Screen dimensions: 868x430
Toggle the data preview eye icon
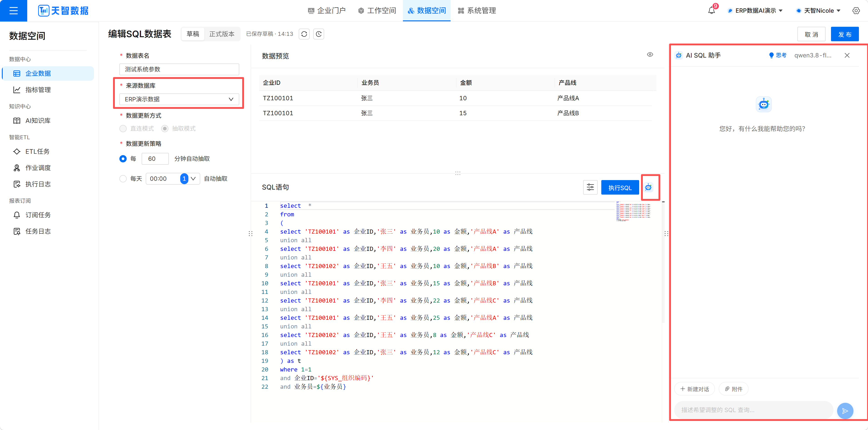pos(650,55)
